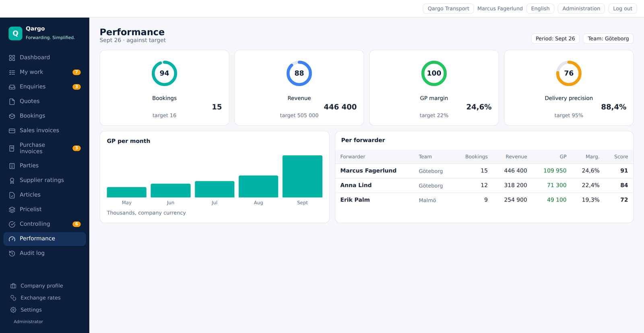Go to Bookings in sidebar
644x333 pixels.
pos(45,116)
